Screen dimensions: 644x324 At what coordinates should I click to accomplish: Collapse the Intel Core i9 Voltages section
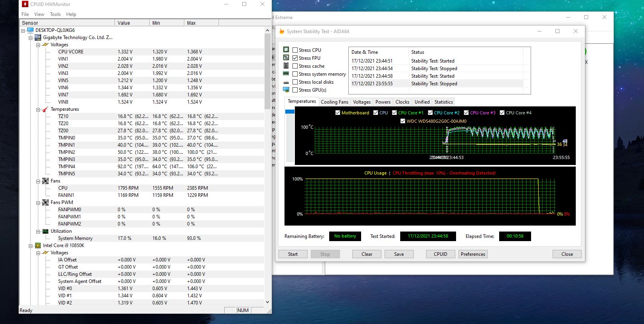tap(38, 253)
